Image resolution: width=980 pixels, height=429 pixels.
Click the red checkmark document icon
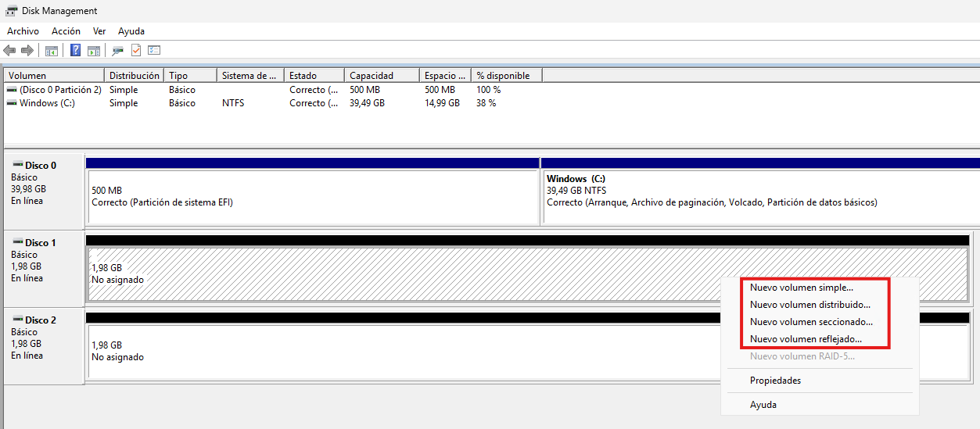pyautogui.click(x=136, y=51)
